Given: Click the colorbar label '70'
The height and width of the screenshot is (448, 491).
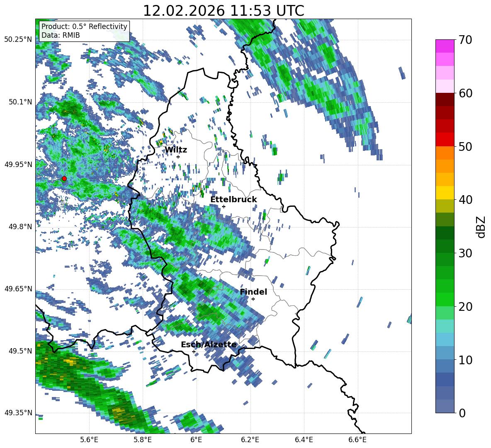Looking at the screenshot, I should coord(465,40).
